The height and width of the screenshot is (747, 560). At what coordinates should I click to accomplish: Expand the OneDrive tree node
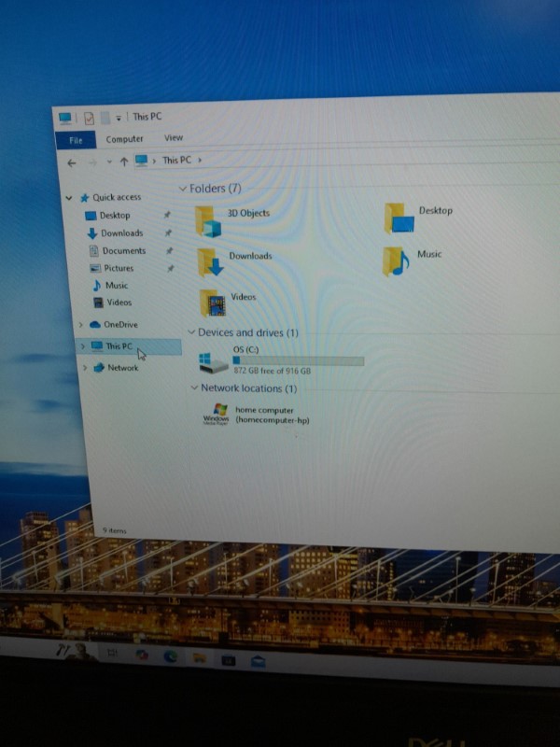click(x=82, y=325)
